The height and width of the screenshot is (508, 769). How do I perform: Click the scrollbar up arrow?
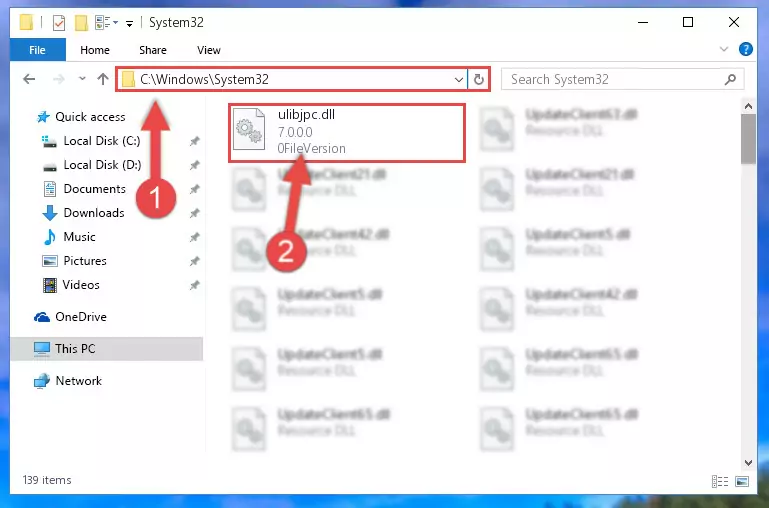[748, 106]
